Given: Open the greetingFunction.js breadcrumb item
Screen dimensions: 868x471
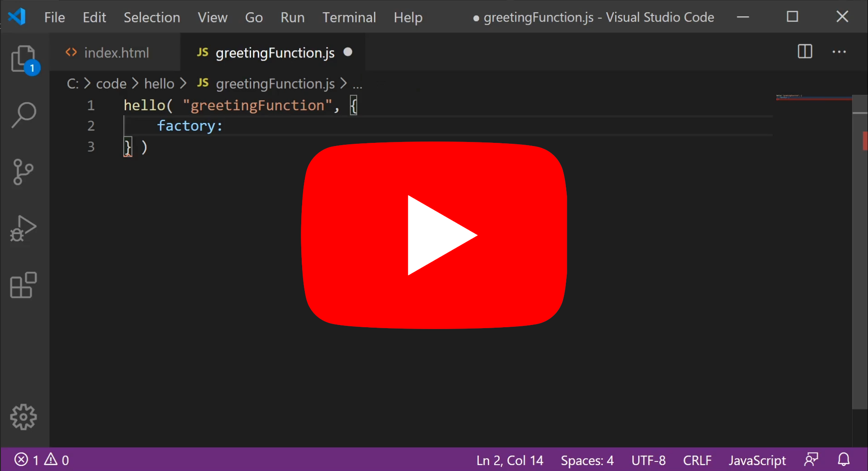Looking at the screenshot, I should point(266,84).
